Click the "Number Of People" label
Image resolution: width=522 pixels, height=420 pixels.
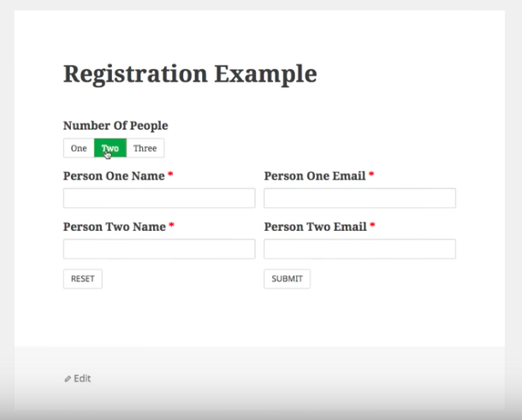click(x=116, y=126)
